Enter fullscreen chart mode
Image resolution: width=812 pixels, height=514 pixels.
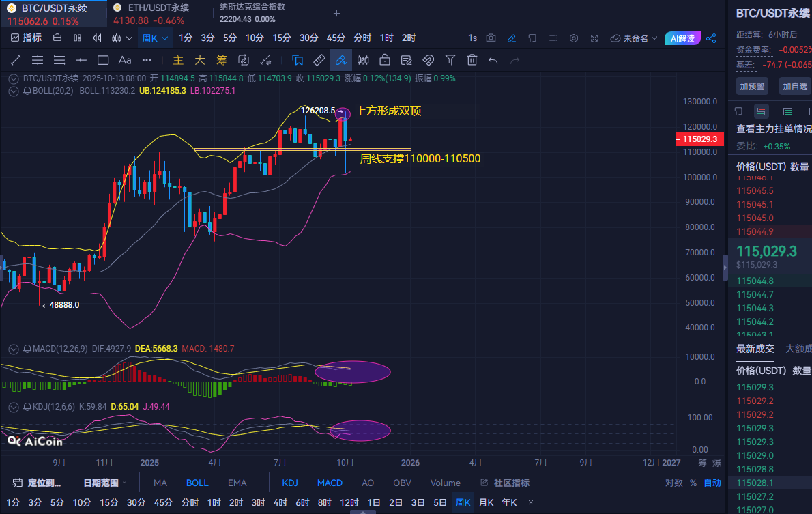pos(594,38)
